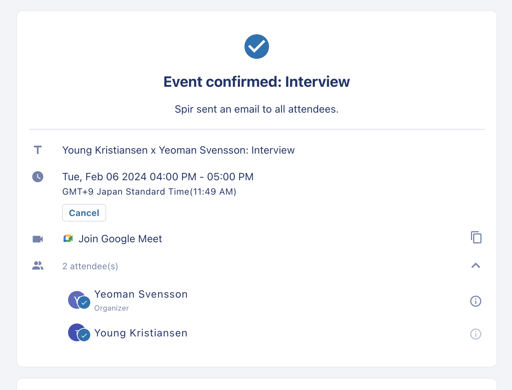
Task: Open the Join Google Meet link
Action: pyautogui.click(x=120, y=239)
